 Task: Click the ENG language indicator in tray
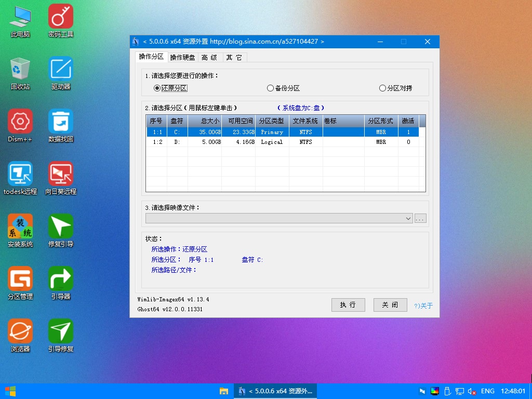(x=488, y=391)
